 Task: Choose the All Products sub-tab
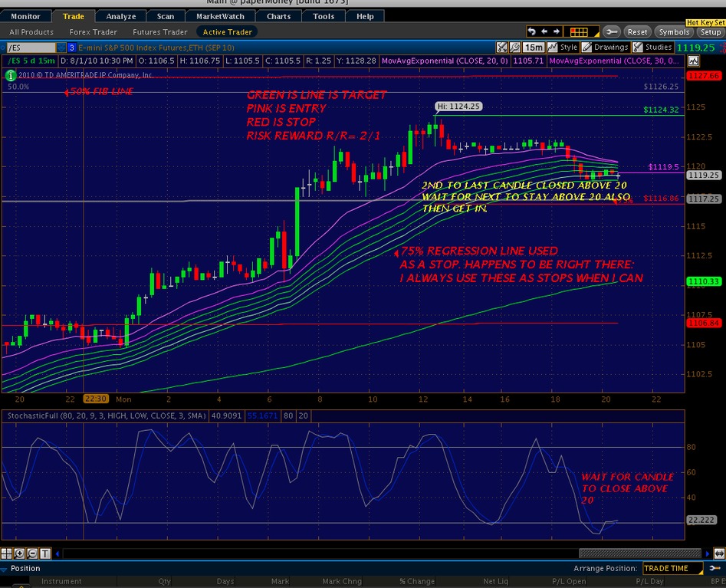31,32
